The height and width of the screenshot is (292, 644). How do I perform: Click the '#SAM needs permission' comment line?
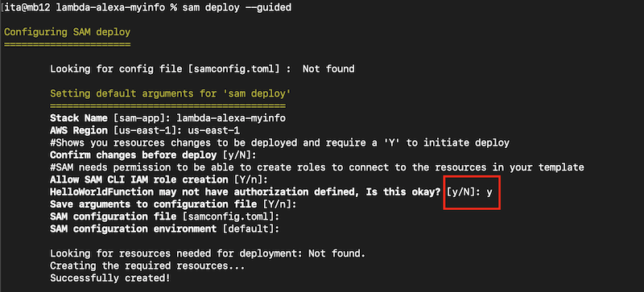pos(316,167)
